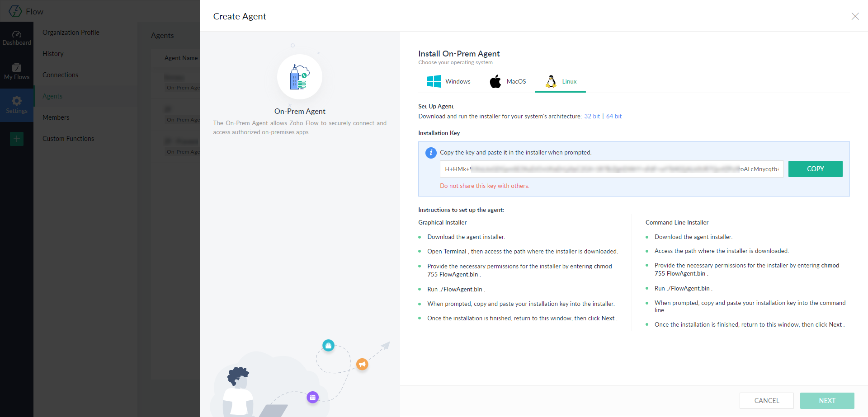Click the Installation Key label
Screen dimensions: 868x417
439,133
